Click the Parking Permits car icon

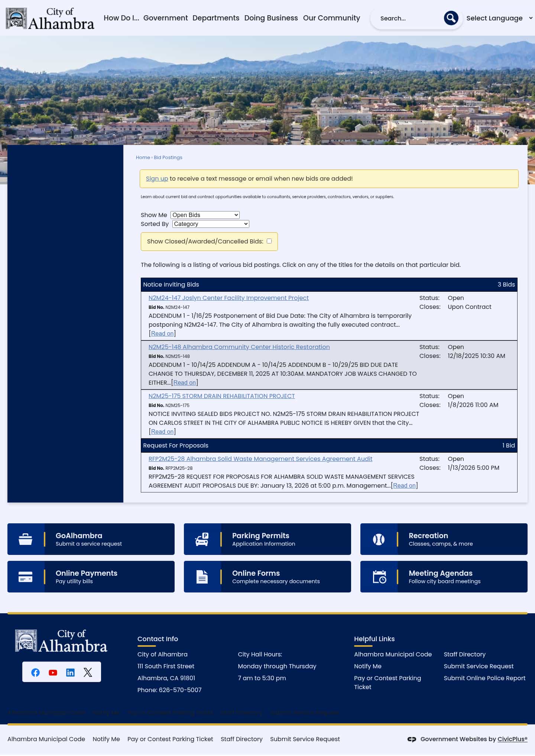point(202,539)
